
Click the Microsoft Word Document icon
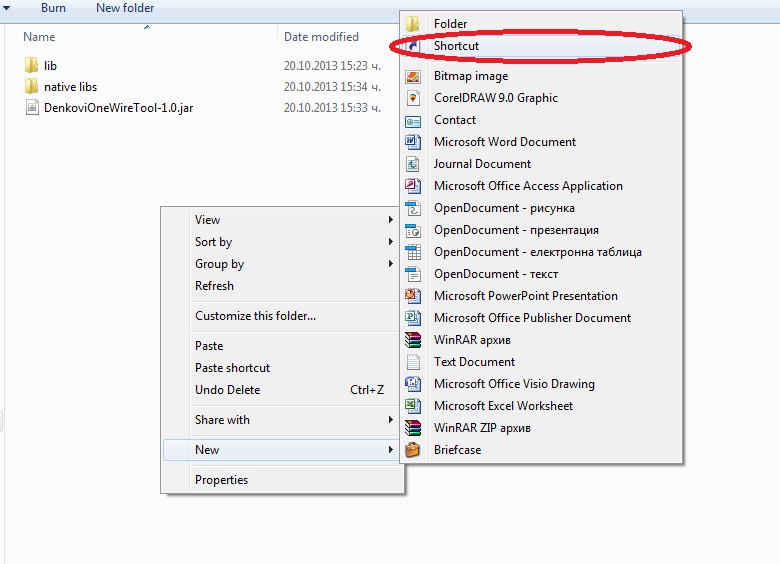pyautogui.click(x=413, y=142)
